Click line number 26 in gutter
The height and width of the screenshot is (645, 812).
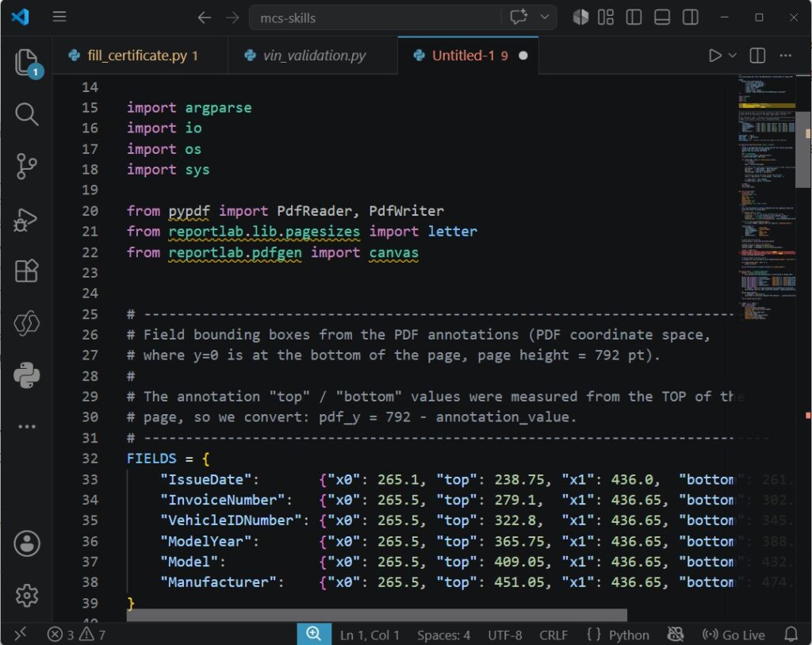[x=90, y=335]
